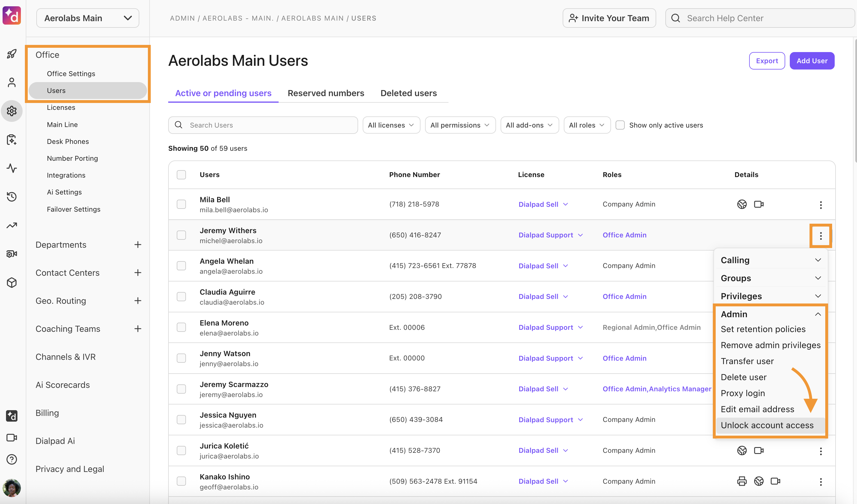The height and width of the screenshot is (504, 857).
Task: Click the Add User button
Action: pos(812,61)
